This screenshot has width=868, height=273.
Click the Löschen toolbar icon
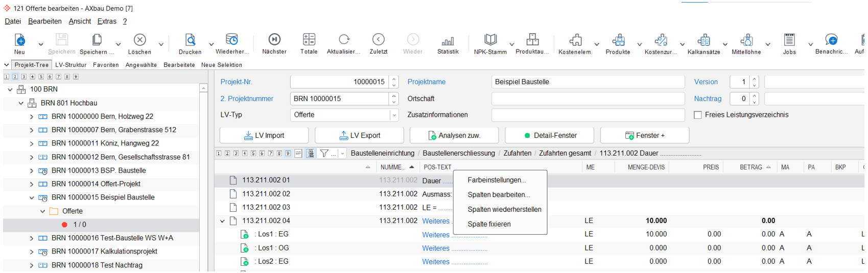pyautogui.click(x=139, y=40)
